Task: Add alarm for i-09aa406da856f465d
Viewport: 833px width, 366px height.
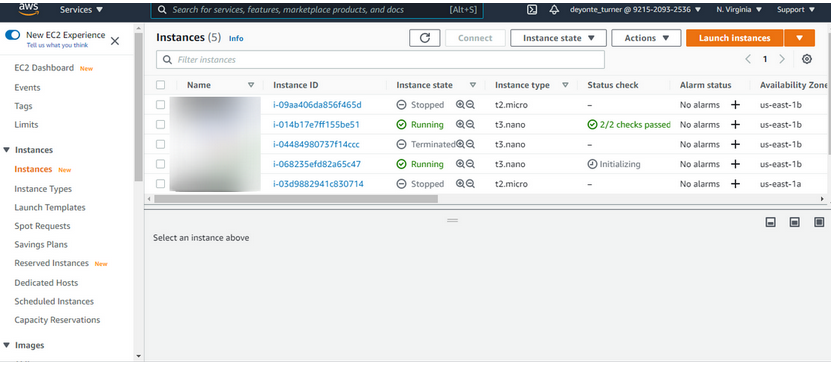Action: coord(735,105)
